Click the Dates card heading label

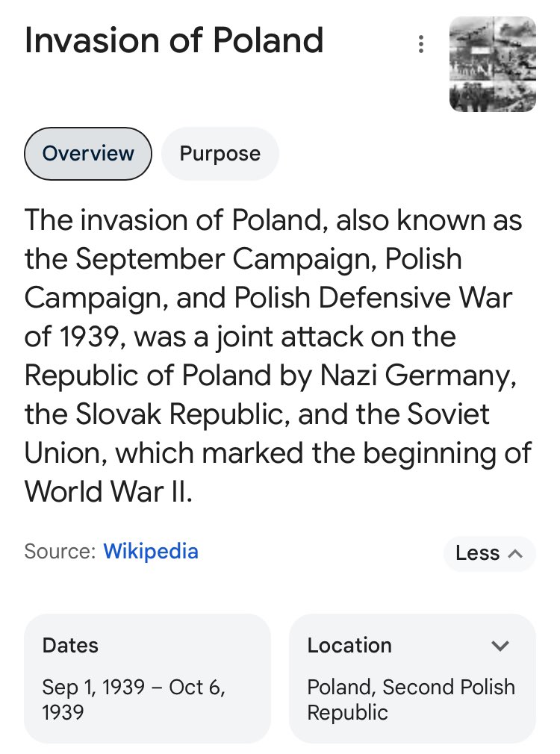click(x=70, y=646)
